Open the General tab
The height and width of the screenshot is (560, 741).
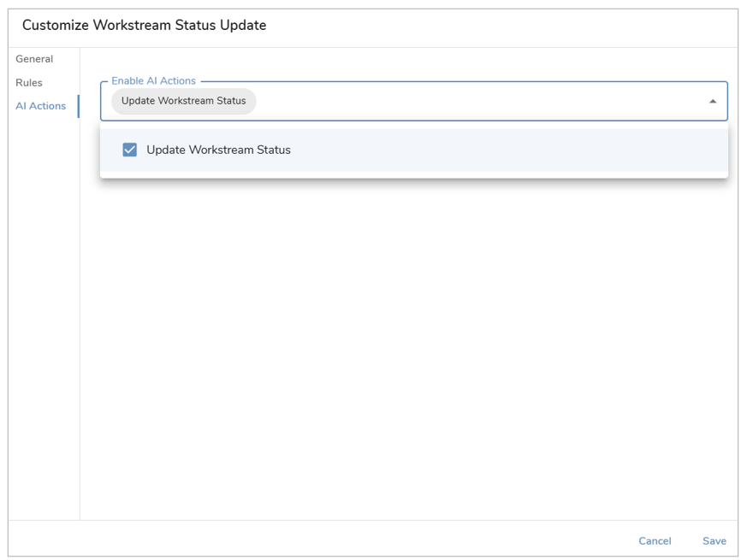[x=34, y=59]
